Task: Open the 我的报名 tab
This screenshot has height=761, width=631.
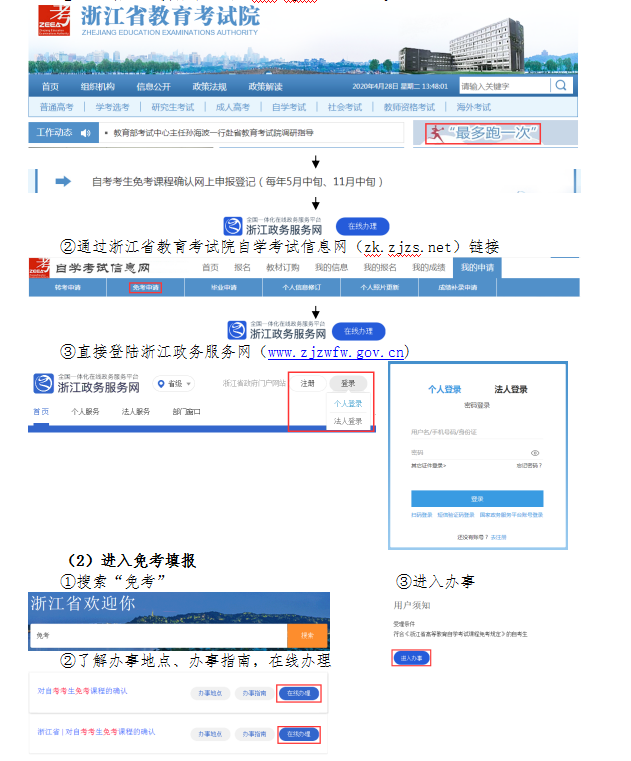Action: [x=380, y=267]
